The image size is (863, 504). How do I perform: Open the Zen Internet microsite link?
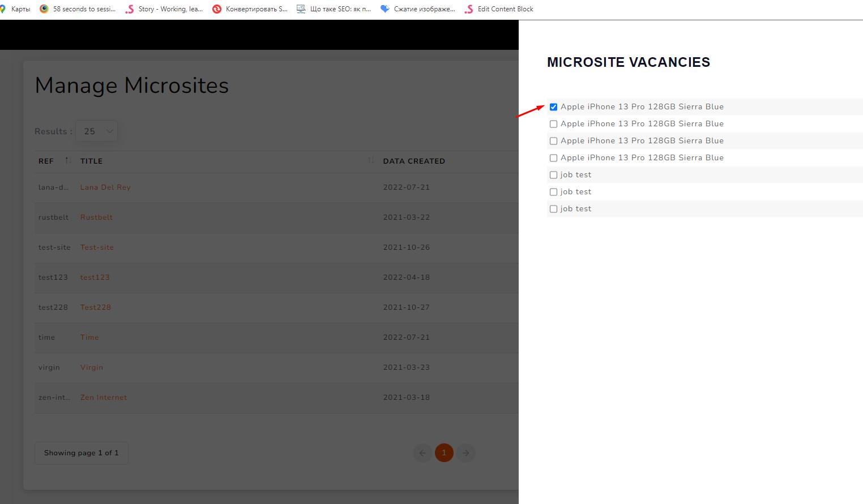click(104, 398)
